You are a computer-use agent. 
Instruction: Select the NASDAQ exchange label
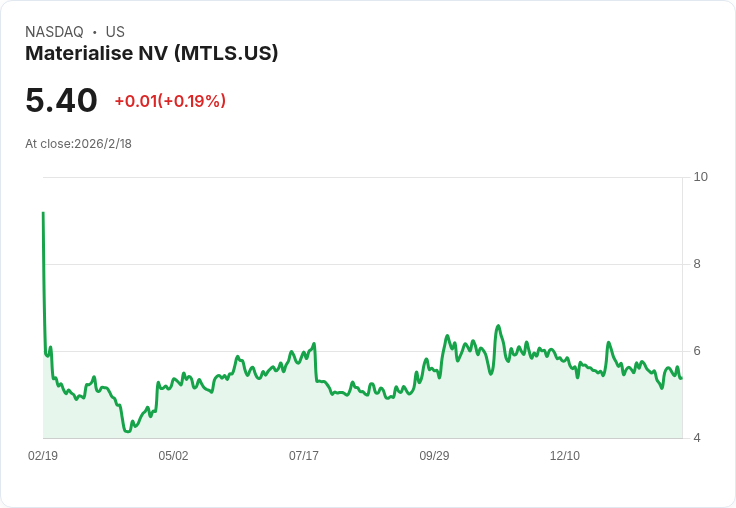point(54,32)
